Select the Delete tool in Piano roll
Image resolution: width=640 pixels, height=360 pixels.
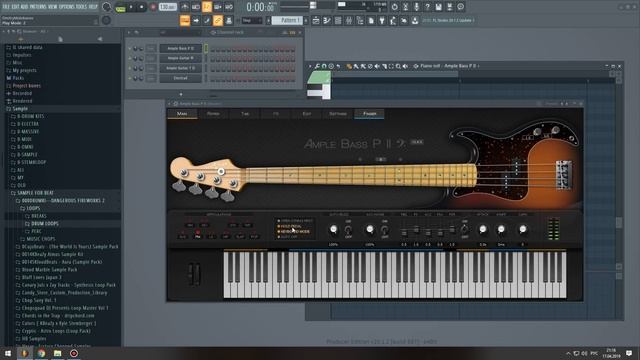click(x=370, y=66)
